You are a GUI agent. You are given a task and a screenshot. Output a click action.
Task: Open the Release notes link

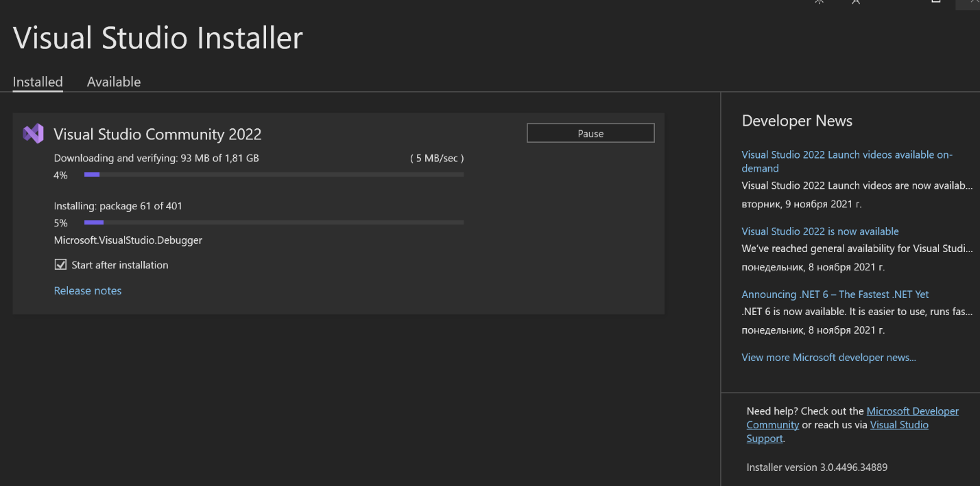tap(88, 290)
